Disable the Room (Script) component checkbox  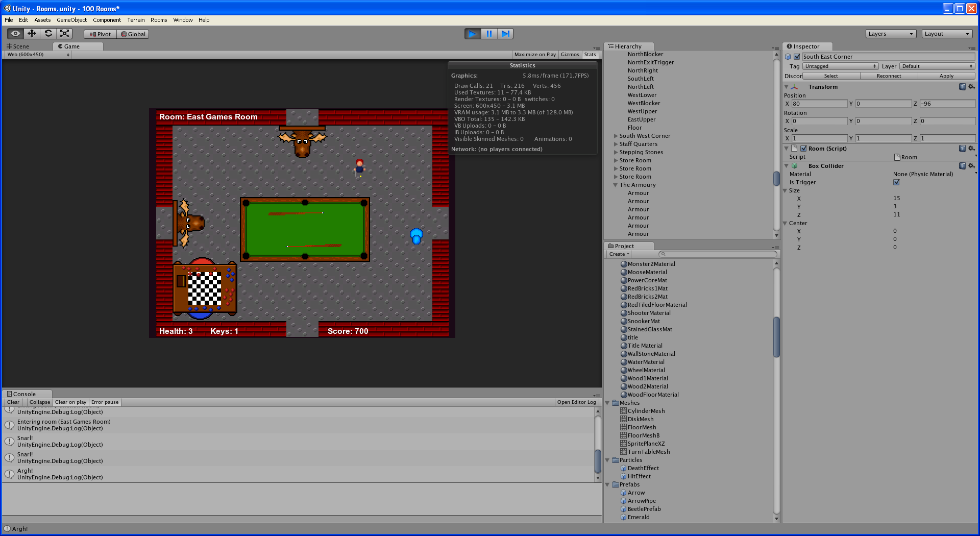[x=803, y=149]
